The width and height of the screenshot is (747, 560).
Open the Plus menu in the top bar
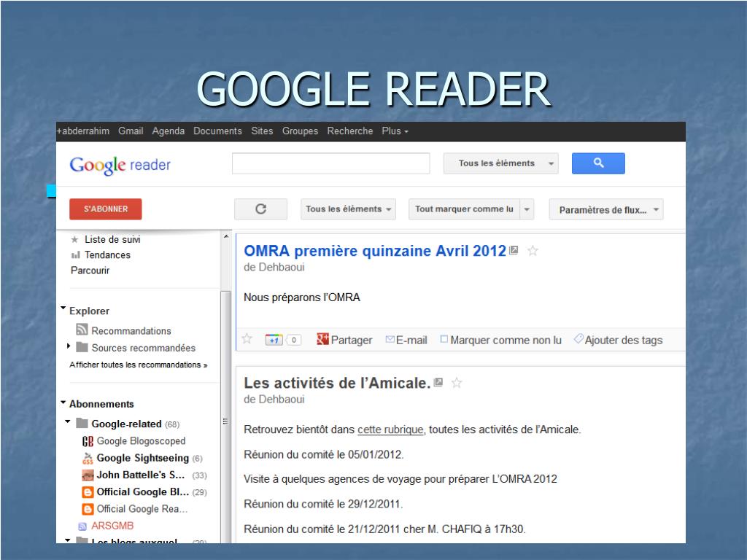[x=395, y=131]
